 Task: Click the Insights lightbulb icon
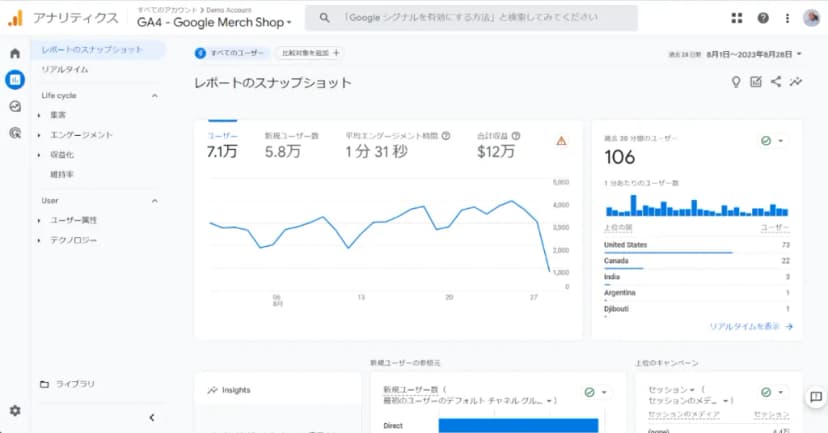[x=736, y=82]
